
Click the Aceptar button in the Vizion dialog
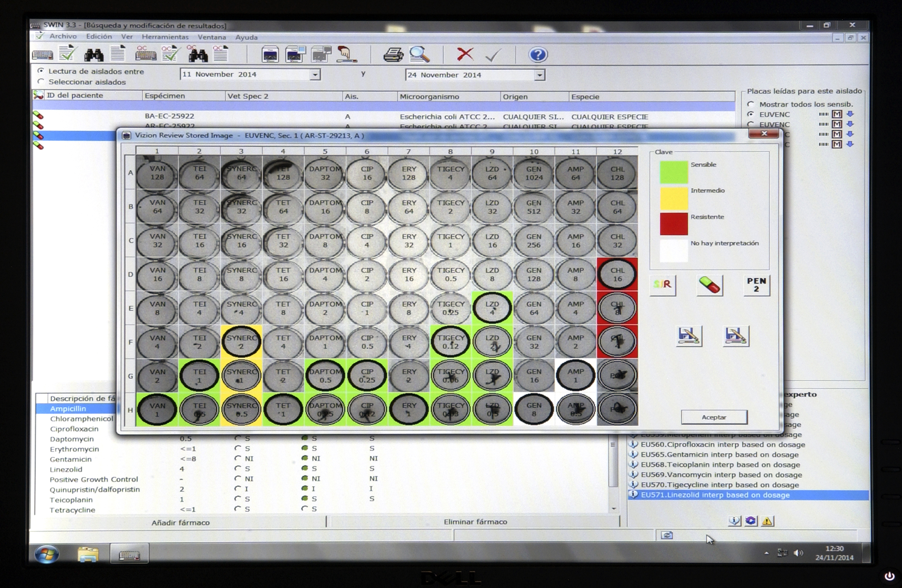point(714,417)
